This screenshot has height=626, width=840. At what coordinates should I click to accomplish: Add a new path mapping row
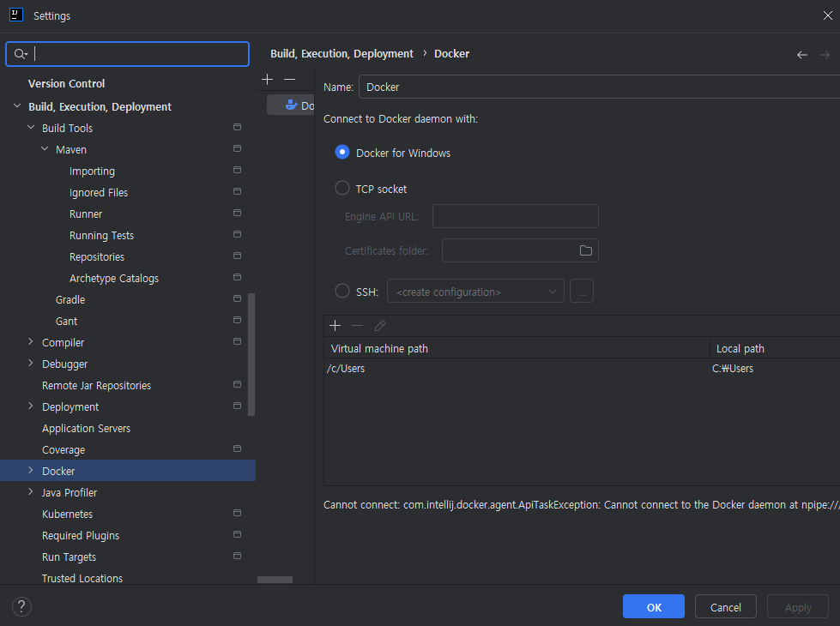tap(335, 326)
